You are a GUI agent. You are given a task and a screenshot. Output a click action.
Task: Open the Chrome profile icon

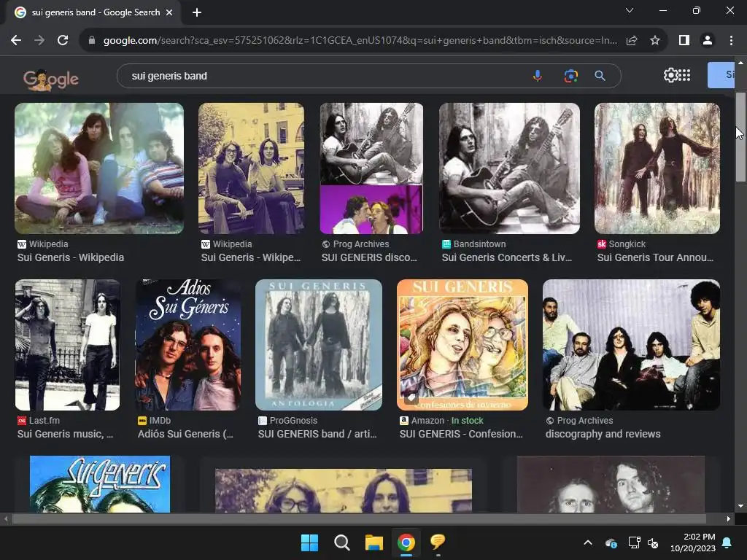pyautogui.click(x=708, y=41)
